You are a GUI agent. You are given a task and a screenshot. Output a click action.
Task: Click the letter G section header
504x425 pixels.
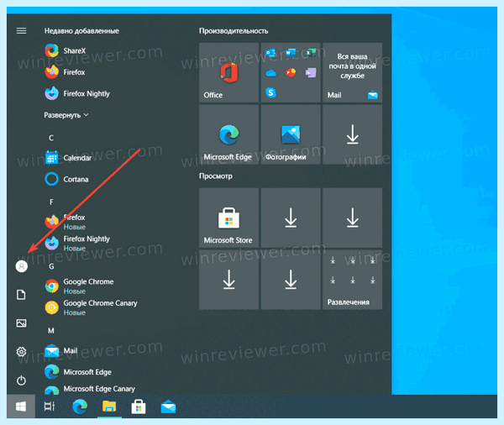click(x=51, y=266)
